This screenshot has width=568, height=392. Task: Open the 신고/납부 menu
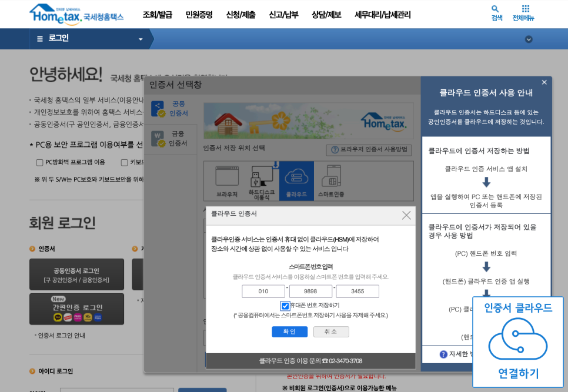[x=283, y=15]
